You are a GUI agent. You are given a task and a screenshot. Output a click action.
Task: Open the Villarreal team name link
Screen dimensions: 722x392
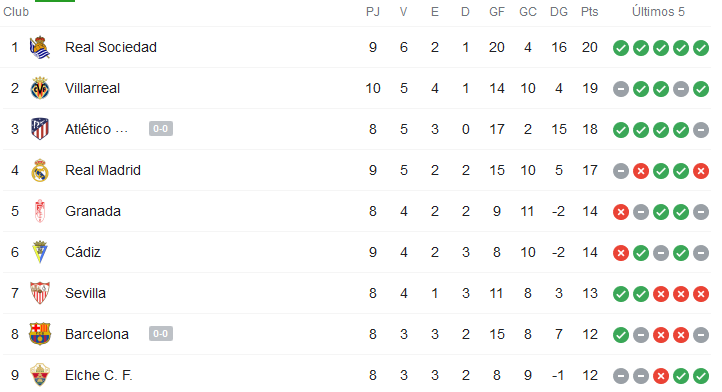[x=93, y=88]
